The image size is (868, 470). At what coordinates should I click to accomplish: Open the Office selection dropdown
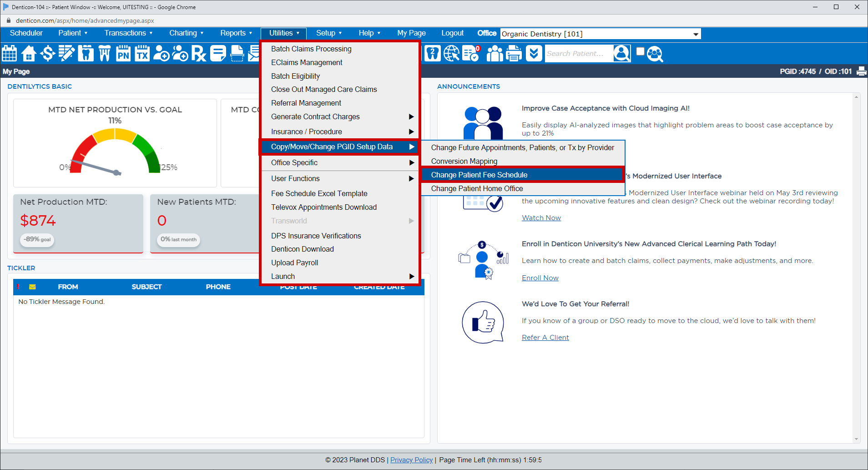pos(600,34)
